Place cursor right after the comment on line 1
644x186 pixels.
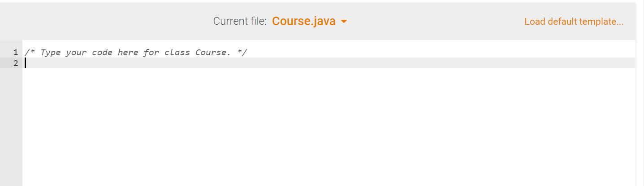(248, 52)
